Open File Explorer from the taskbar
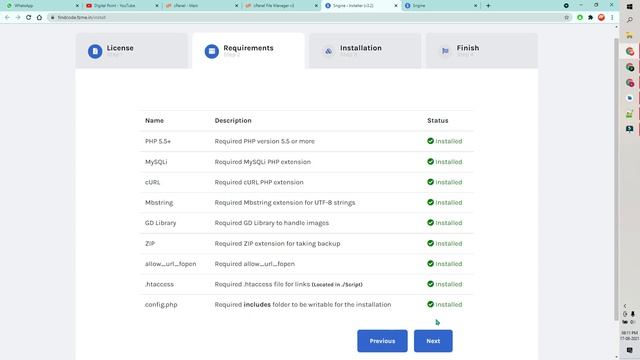Viewport: 640px width, 360px height. 630,36
